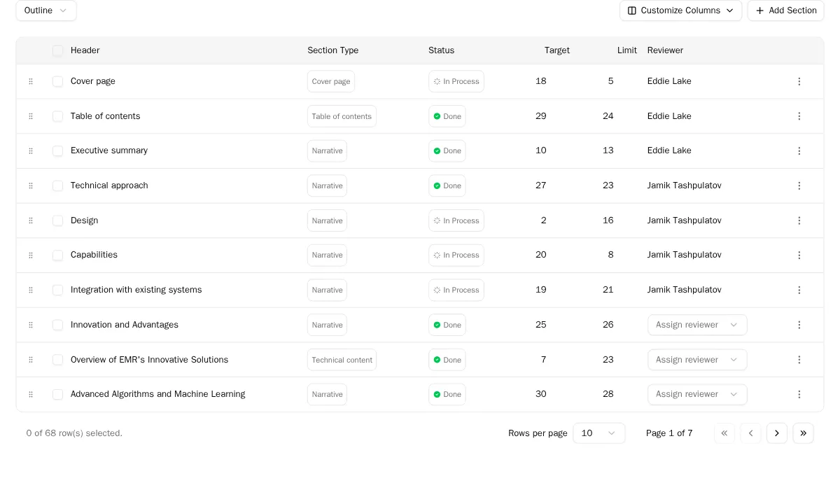Screen dimensions: 840x504
Task: Click the Section Type column header
Action: click(x=332, y=51)
